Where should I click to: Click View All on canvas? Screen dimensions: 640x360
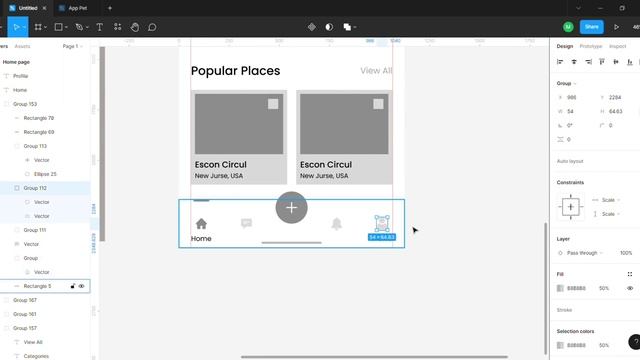click(x=376, y=71)
